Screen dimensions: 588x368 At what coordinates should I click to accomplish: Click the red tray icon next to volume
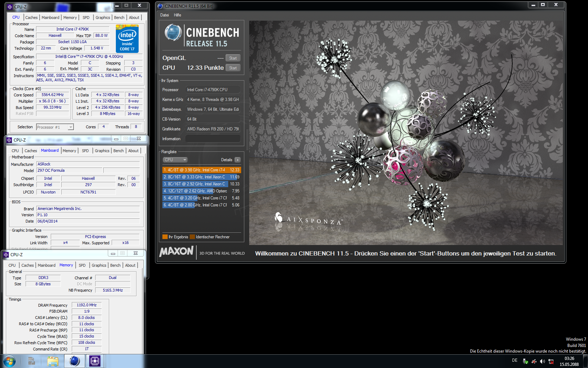coord(534,361)
